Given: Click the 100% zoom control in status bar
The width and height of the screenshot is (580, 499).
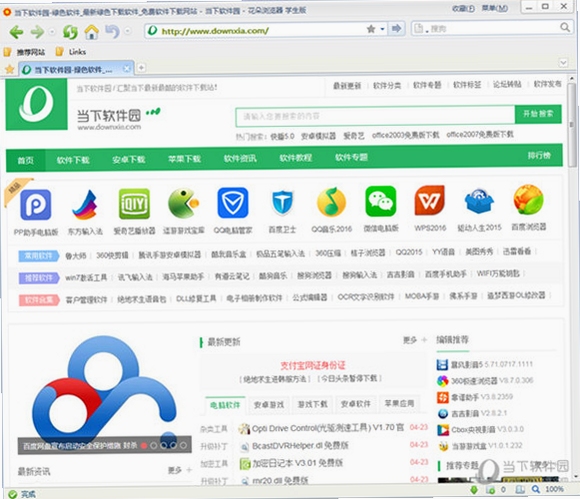Looking at the screenshot, I should coord(554,489).
